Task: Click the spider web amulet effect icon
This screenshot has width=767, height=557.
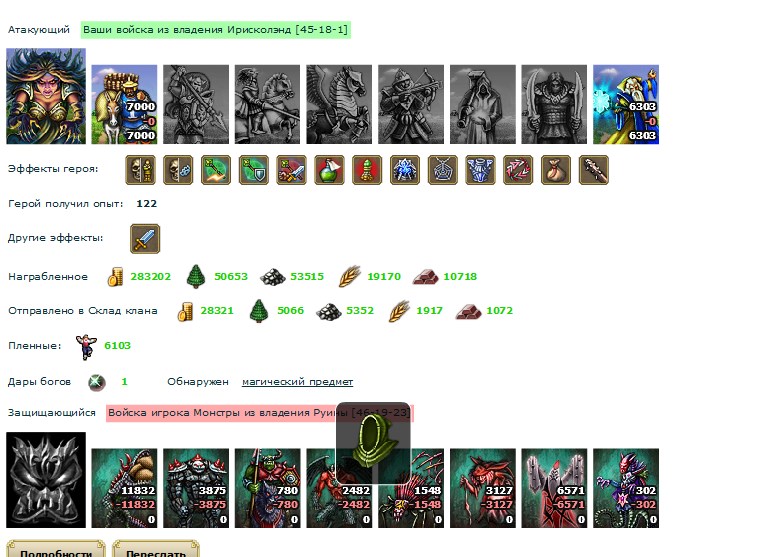Action: pos(443,170)
